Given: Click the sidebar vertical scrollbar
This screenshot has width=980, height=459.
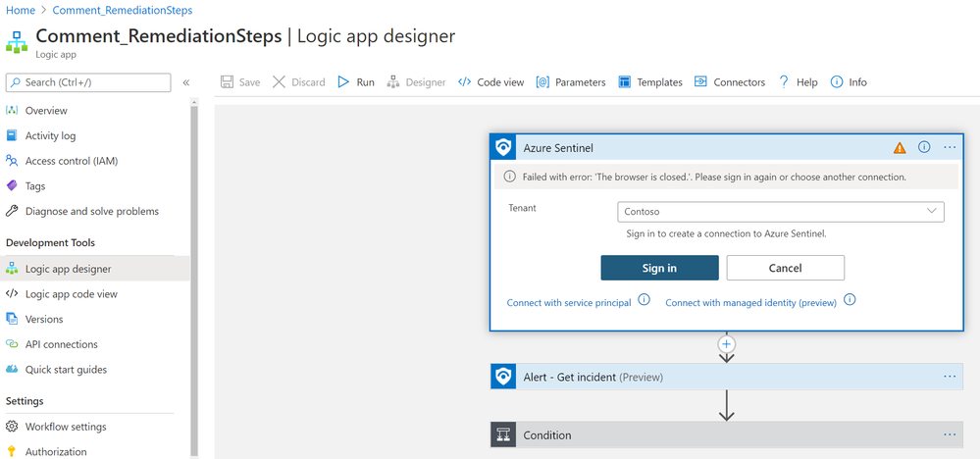Looking at the screenshot, I should 194,281.
